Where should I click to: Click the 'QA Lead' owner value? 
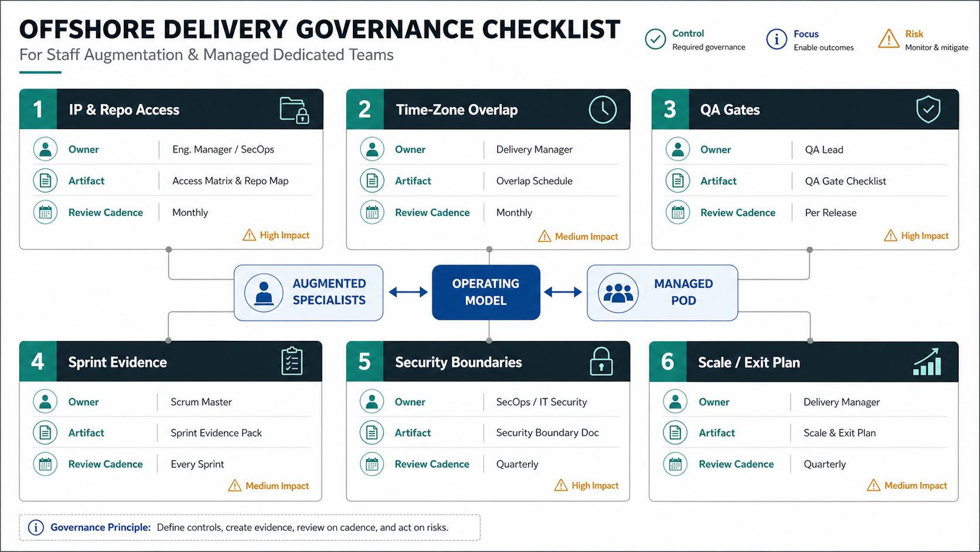824,150
